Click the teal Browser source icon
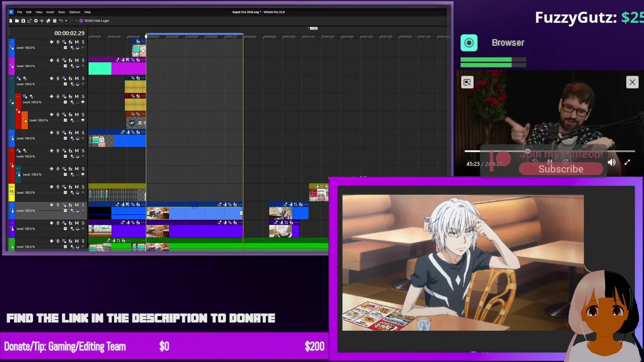This screenshot has height=362, width=644. 469,43
